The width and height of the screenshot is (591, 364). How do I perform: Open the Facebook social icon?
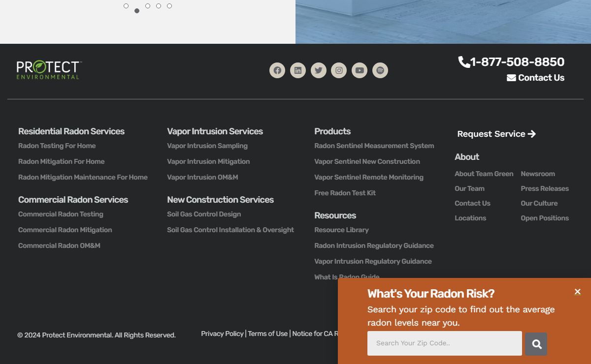[x=277, y=70]
